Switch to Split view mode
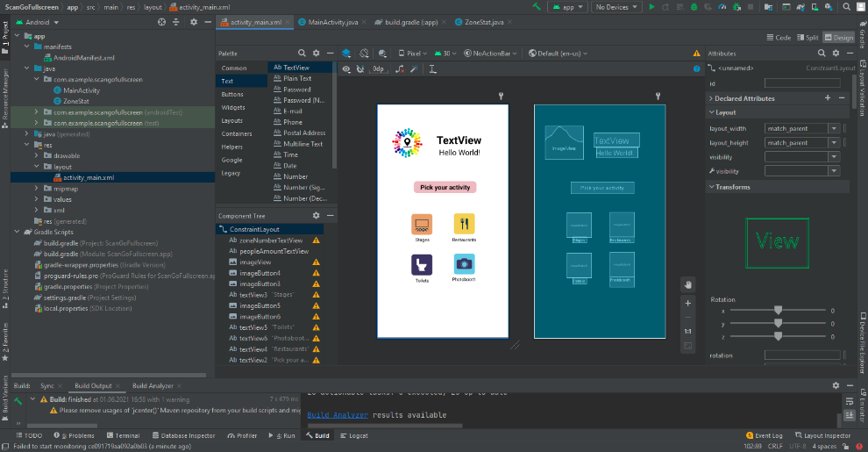This screenshot has width=868, height=452. pos(808,38)
